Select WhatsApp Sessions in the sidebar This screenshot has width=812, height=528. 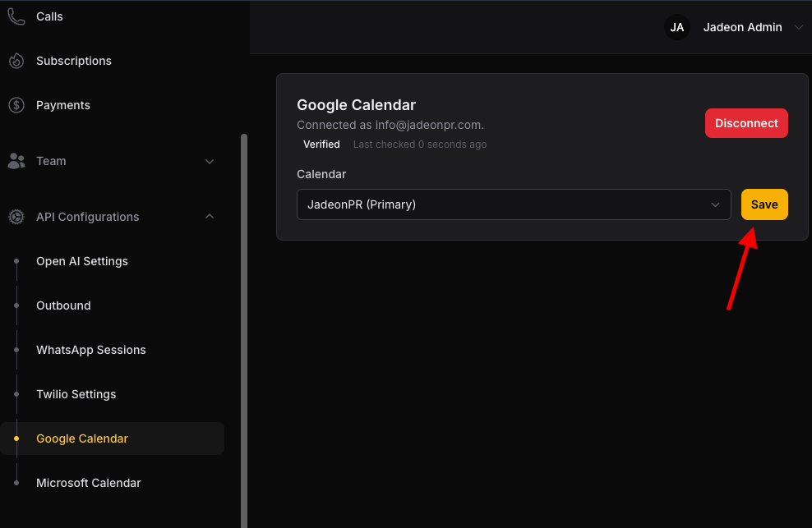point(91,350)
